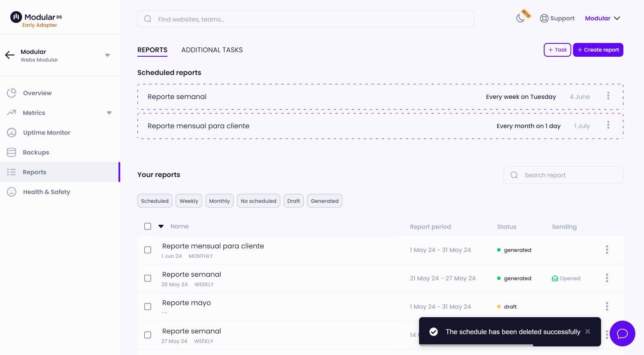Open the Reporte mayo report

point(186,303)
